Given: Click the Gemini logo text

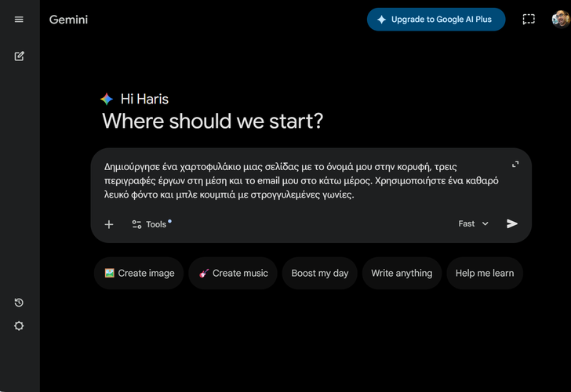Looking at the screenshot, I should coord(68,20).
